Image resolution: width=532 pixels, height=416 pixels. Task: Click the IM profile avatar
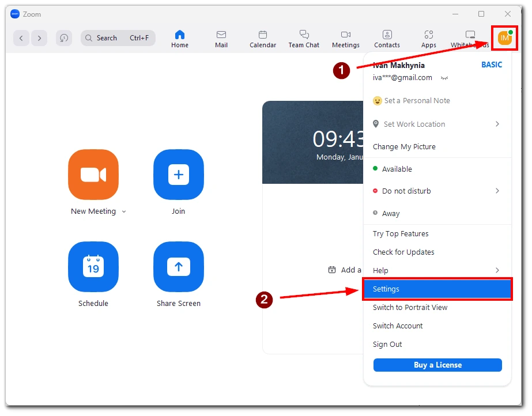(x=504, y=38)
